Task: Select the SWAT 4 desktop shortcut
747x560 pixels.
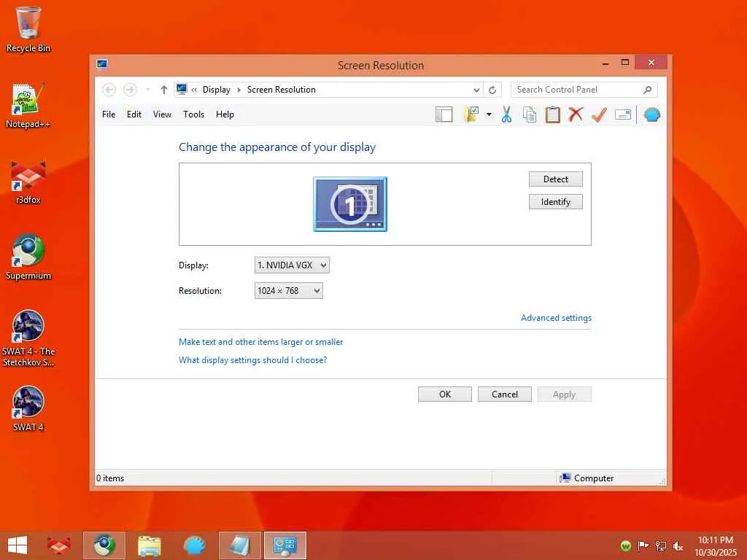Action: (28, 408)
